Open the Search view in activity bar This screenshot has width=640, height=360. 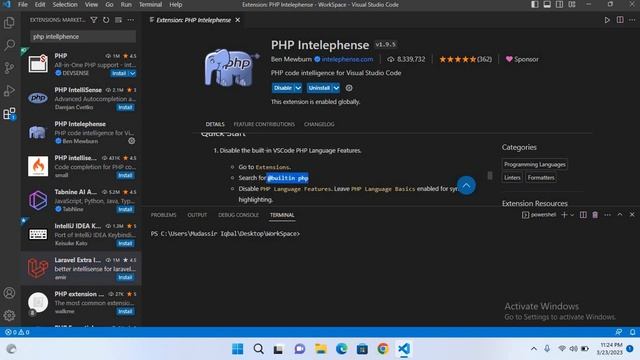coord(9,45)
